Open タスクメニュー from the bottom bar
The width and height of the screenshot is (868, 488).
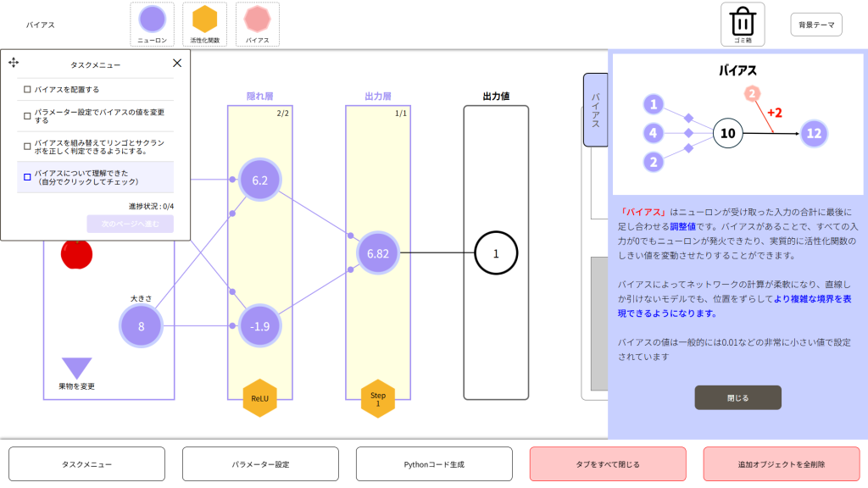click(85, 464)
